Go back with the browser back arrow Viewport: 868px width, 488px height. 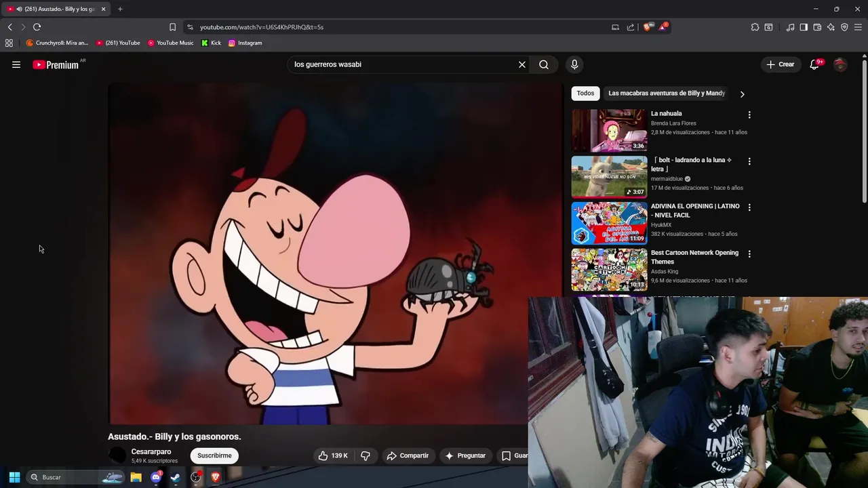[9, 27]
